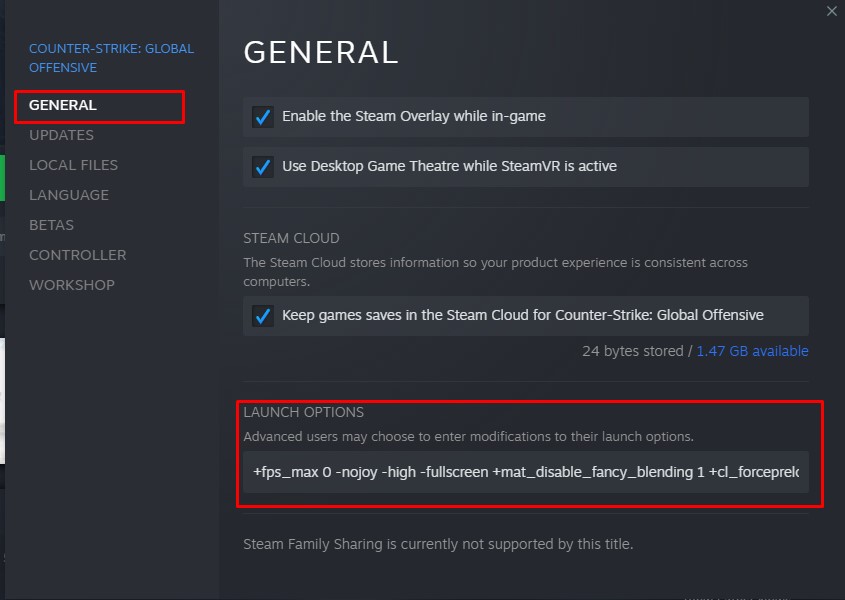Disable the Steam Overlay while in-game checkbox
The width and height of the screenshot is (845, 600).
point(263,117)
